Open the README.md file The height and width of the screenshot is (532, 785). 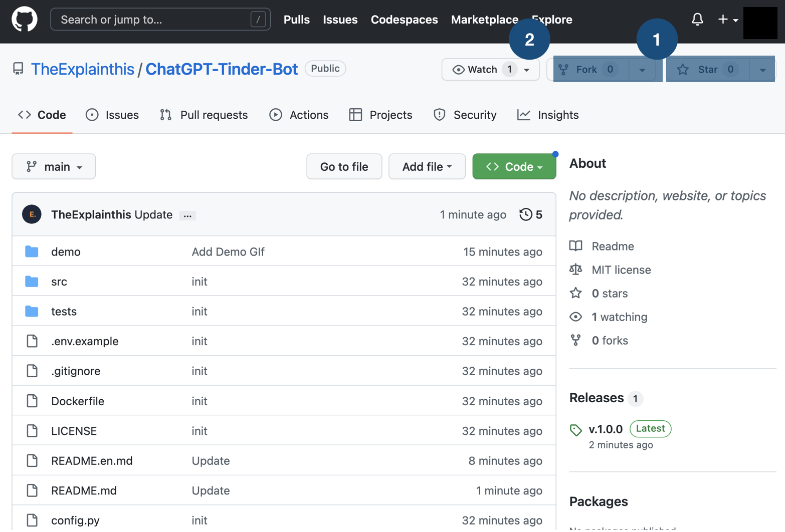[x=84, y=490]
